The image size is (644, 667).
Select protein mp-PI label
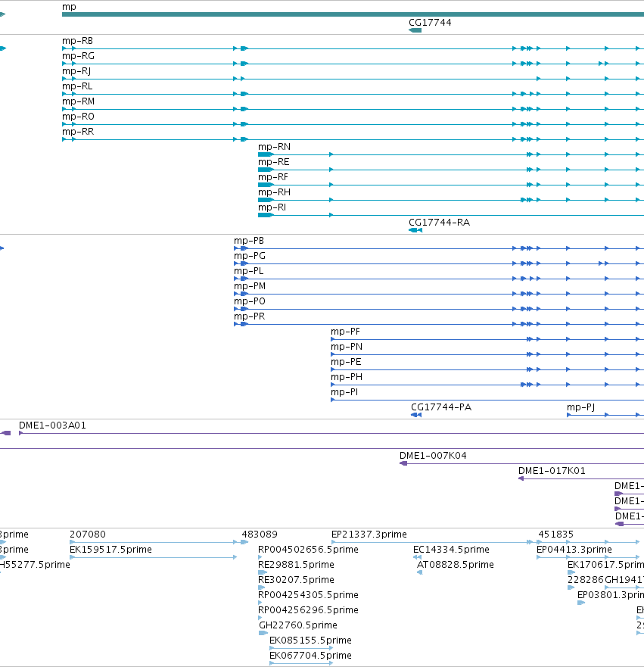click(x=344, y=392)
